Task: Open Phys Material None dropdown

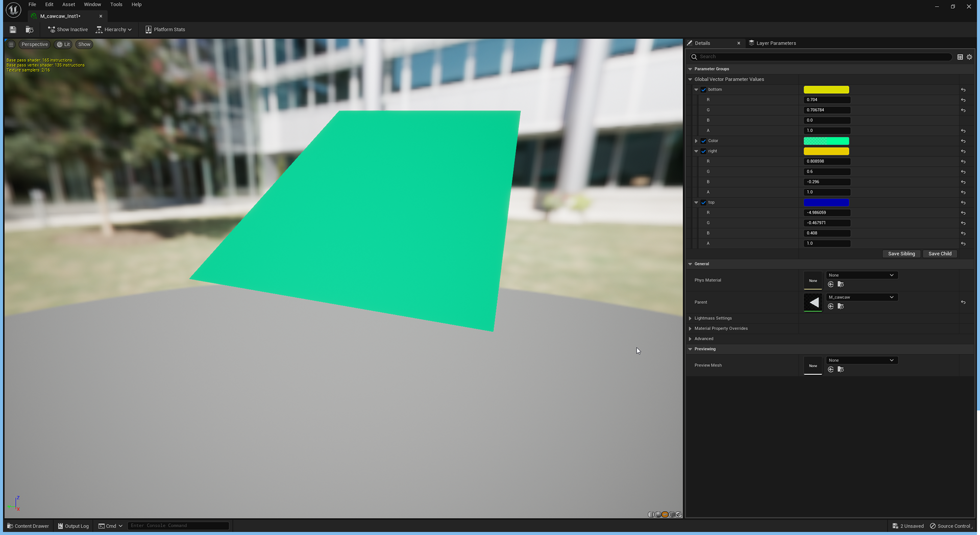Action: pyautogui.click(x=862, y=275)
